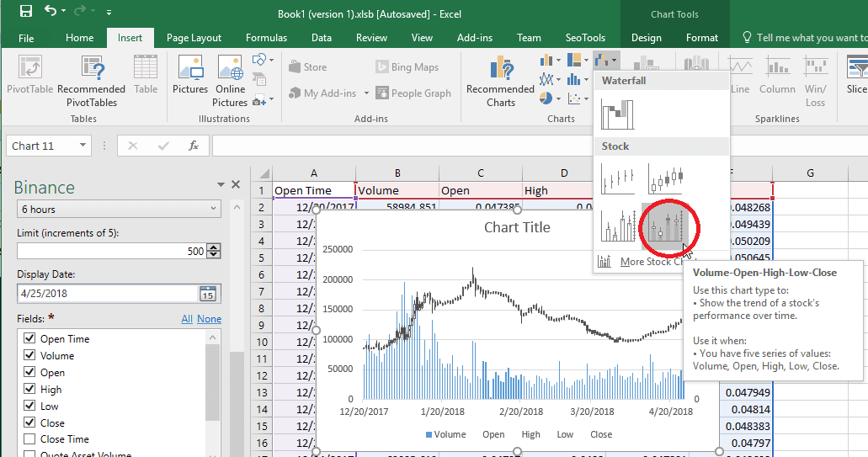Open Binance task pane options arrow
The width and height of the screenshot is (868, 457).
[x=221, y=184]
